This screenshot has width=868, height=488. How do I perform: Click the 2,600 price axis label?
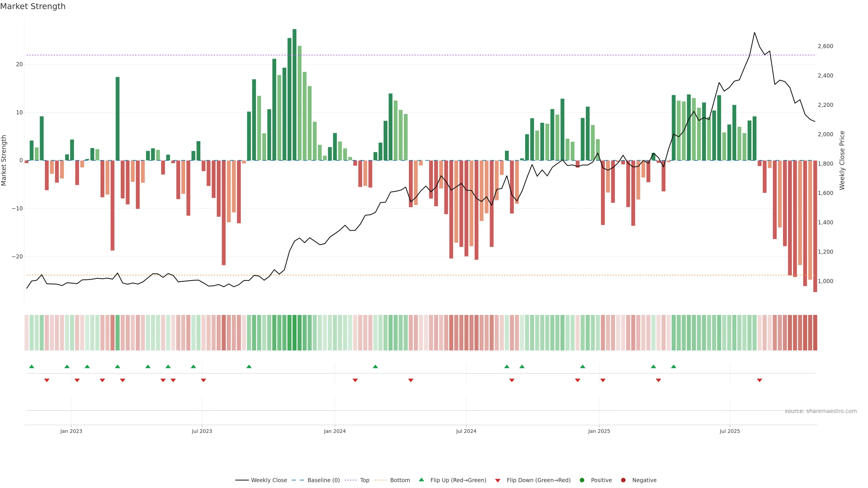[825, 46]
